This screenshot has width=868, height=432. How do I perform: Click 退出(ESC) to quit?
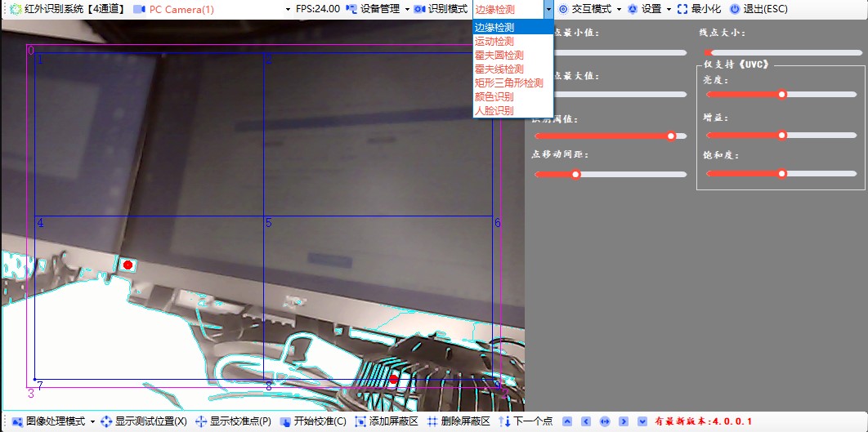click(x=758, y=10)
